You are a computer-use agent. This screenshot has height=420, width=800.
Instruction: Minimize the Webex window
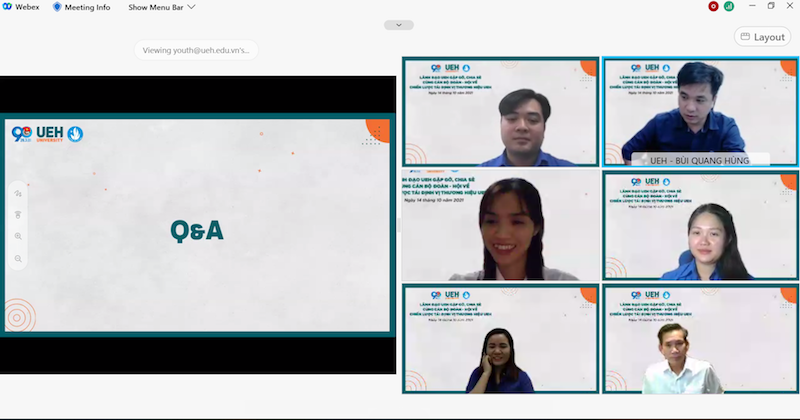click(x=752, y=6)
